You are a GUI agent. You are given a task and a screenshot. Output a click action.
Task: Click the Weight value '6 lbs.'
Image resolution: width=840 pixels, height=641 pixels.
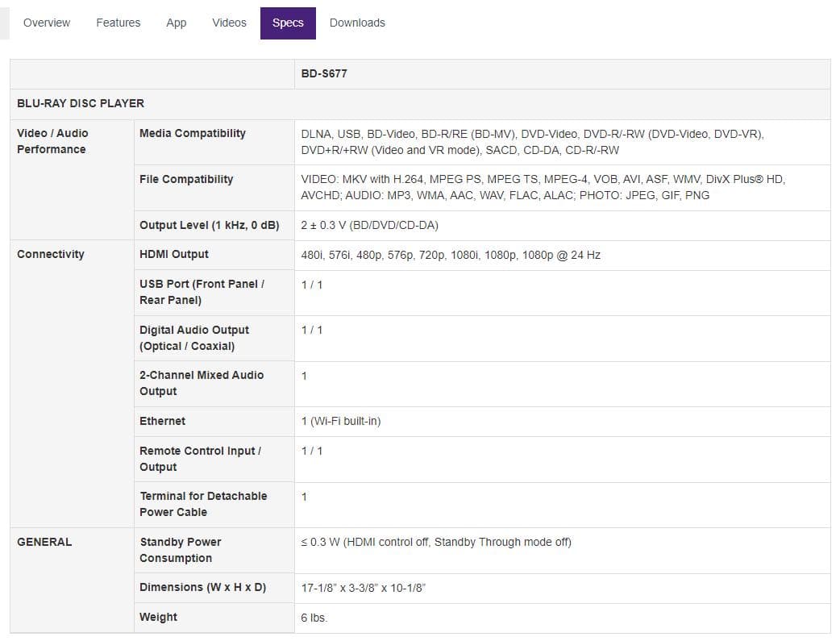[314, 618]
